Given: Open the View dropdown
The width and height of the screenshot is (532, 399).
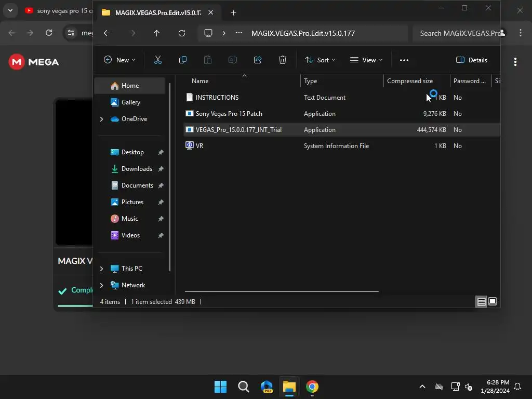Looking at the screenshot, I should click(366, 60).
